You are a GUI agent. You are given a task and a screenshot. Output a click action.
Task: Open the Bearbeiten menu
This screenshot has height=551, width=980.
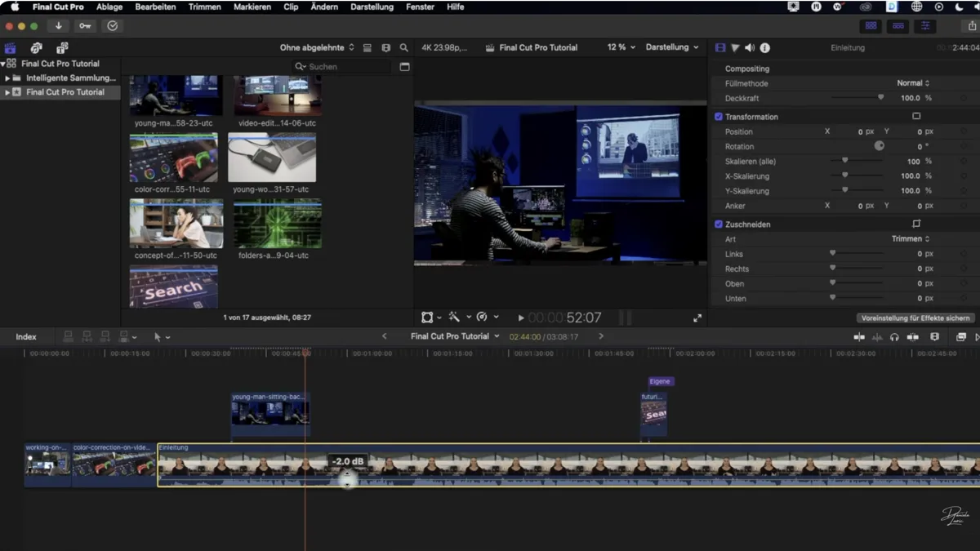pos(155,7)
